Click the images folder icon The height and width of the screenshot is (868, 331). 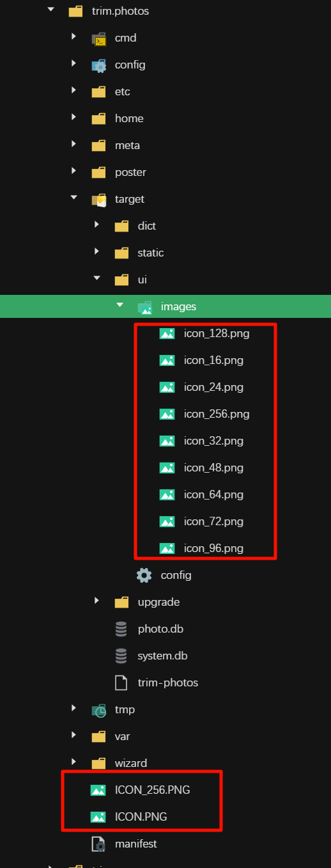[144, 307]
